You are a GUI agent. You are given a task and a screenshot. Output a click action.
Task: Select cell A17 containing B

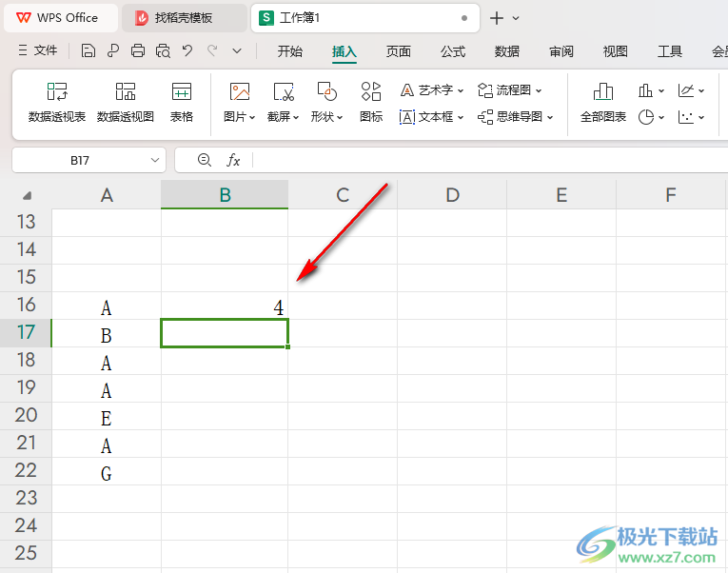click(107, 333)
